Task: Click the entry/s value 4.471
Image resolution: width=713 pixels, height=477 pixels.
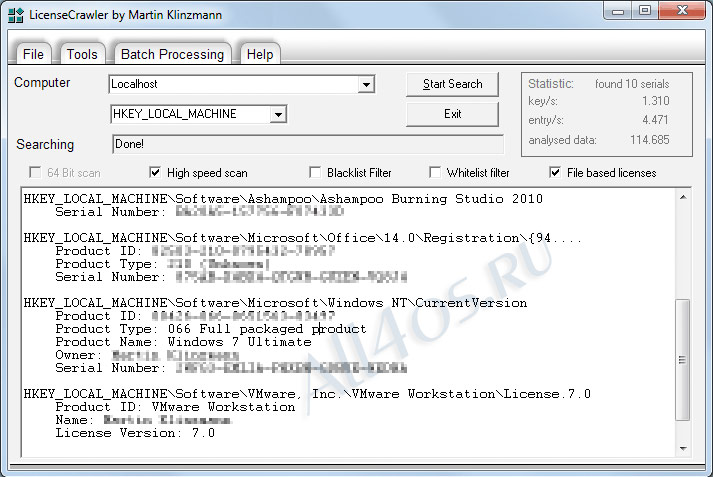Action: [x=655, y=120]
